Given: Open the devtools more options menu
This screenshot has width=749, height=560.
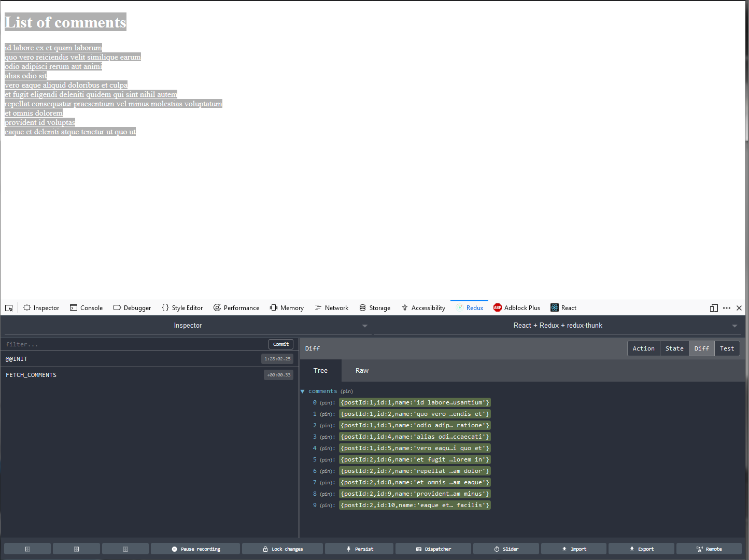Looking at the screenshot, I should [727, 308].
